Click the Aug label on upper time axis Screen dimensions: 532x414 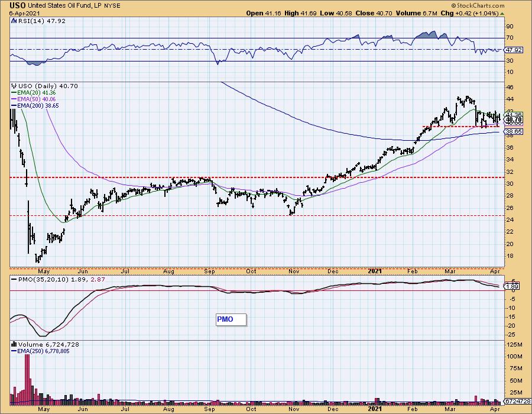click(168, 271)
